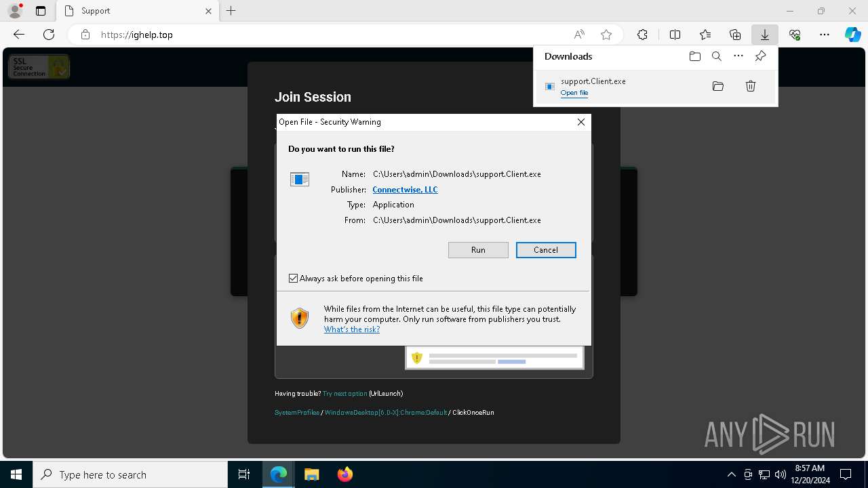Screen dimensions: 868x488
Task: Search downloads with magnifier icon
Action: click(717, 56)
